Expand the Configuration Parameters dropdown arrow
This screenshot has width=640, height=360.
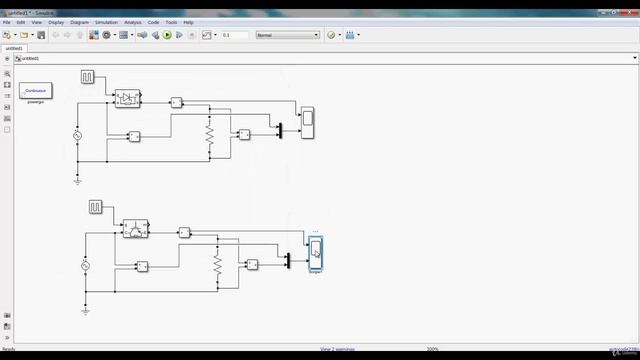point(115,35)
